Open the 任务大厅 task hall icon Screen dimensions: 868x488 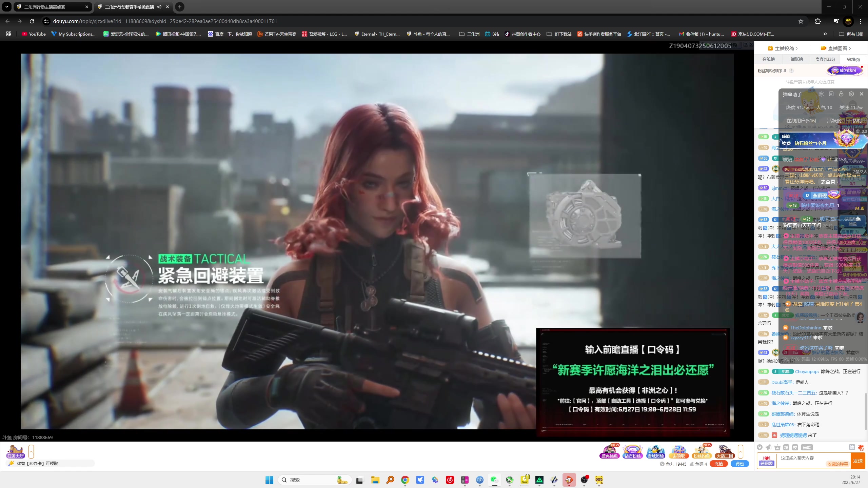coord(15,452)
